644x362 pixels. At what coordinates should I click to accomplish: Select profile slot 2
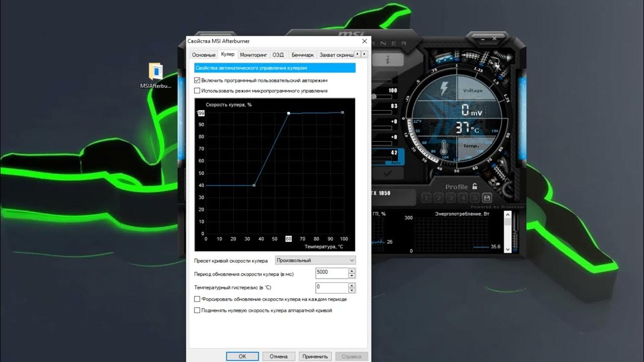[x=439, y=198]
